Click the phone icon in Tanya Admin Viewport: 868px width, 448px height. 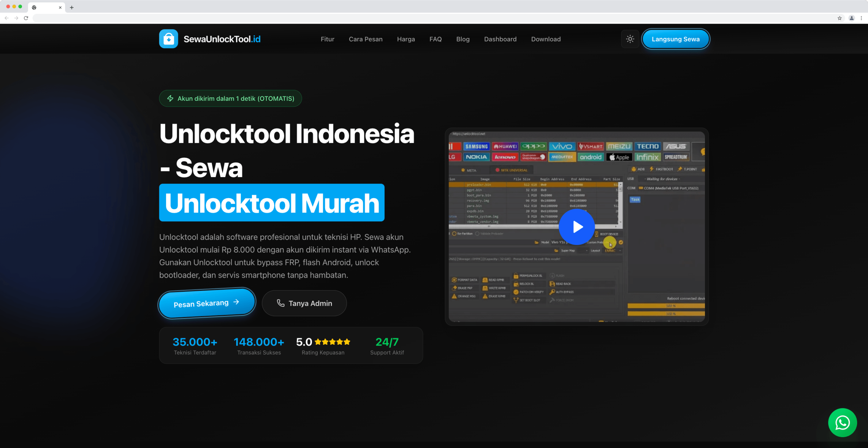coord(280,303)
